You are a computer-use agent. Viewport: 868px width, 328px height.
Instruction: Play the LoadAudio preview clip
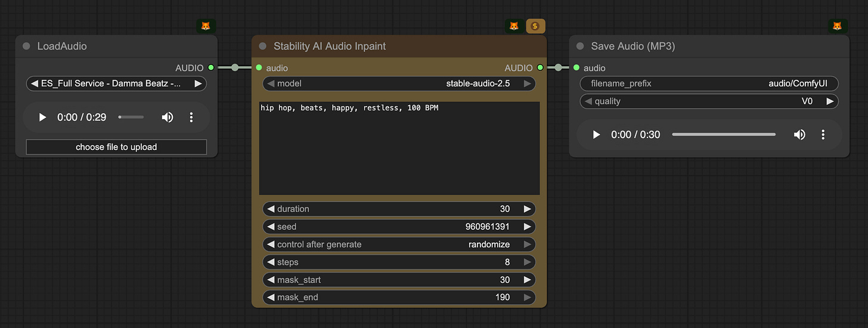tap(42, 117)
